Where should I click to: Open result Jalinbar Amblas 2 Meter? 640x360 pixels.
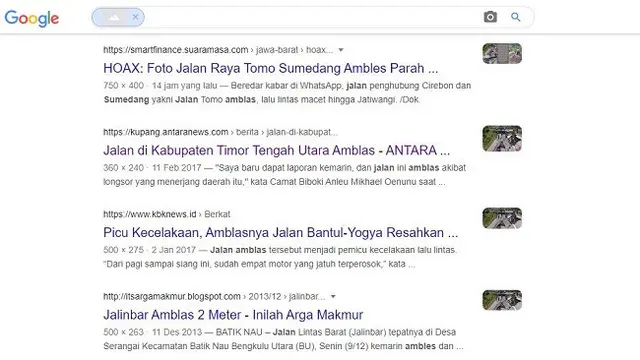point(233,315)
